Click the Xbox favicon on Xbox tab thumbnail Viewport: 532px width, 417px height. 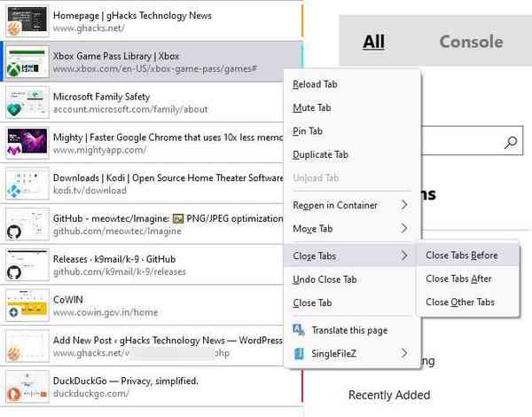14,69
